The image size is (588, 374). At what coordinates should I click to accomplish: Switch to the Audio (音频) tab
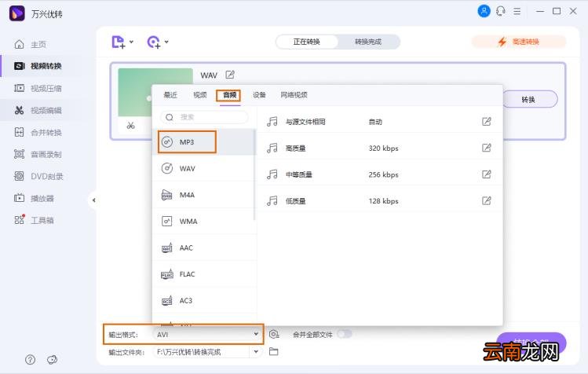(229, 95)
